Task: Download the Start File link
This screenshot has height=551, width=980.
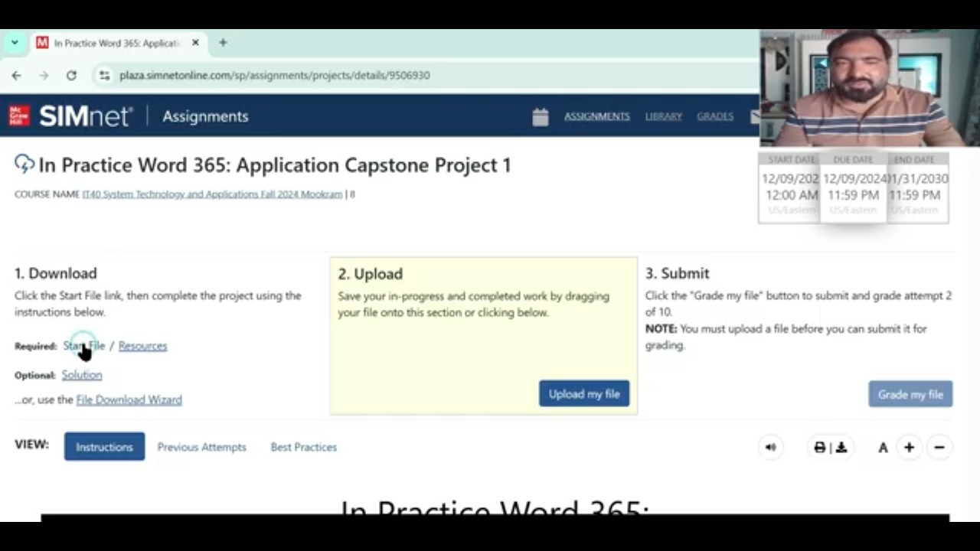Action: tap(84, 346)
